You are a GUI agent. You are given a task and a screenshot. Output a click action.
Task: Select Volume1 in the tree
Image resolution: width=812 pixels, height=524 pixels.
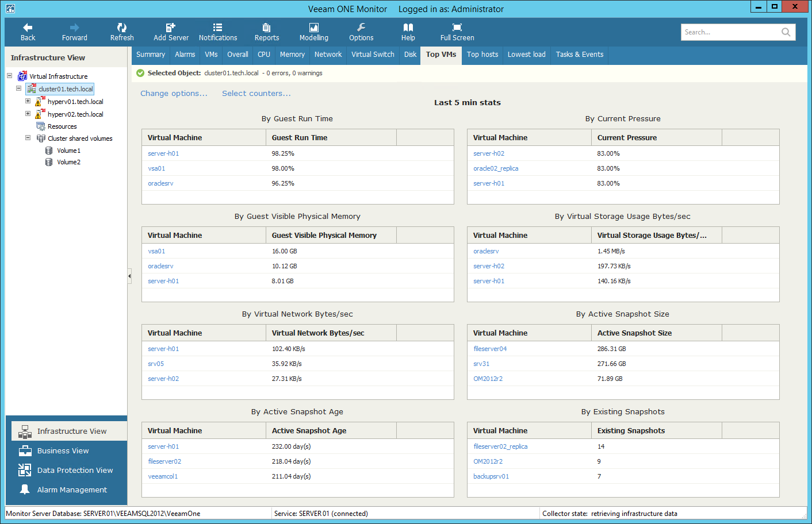pos(68,151)
